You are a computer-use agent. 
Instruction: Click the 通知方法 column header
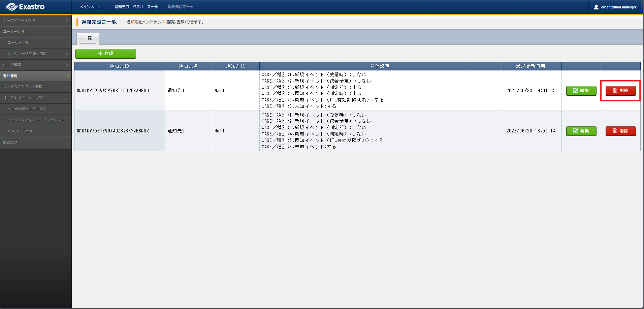pos(235,66)
